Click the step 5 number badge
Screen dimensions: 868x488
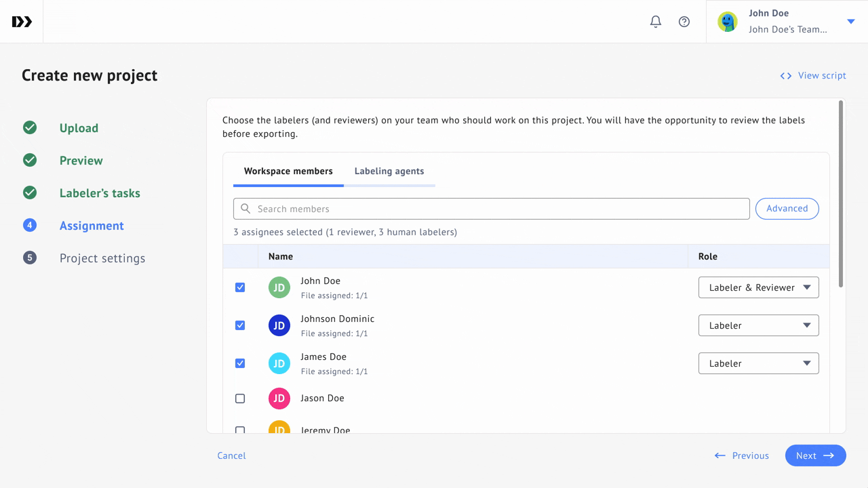30,258
